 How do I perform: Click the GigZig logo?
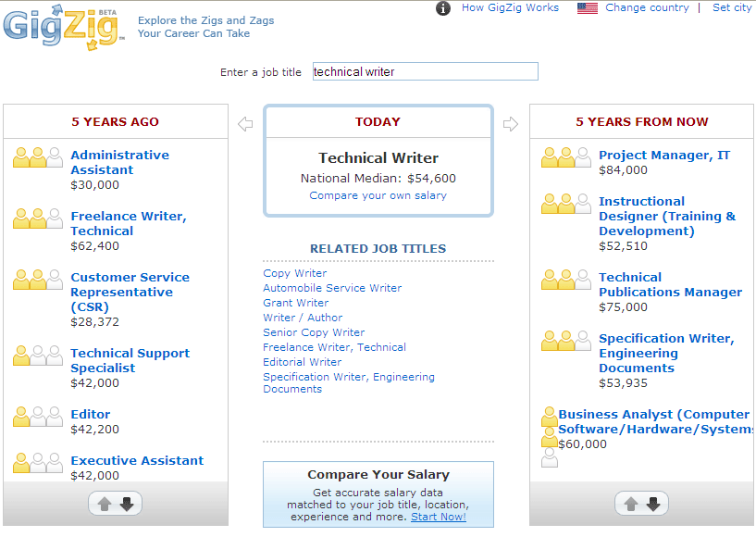click(x=64, y=28)
